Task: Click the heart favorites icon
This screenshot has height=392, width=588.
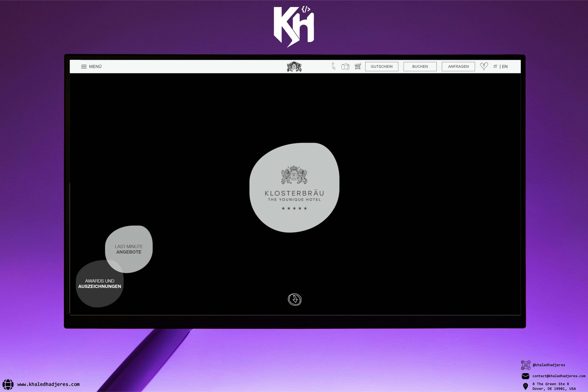Action: pyautogui.click(x=484, y=66)
